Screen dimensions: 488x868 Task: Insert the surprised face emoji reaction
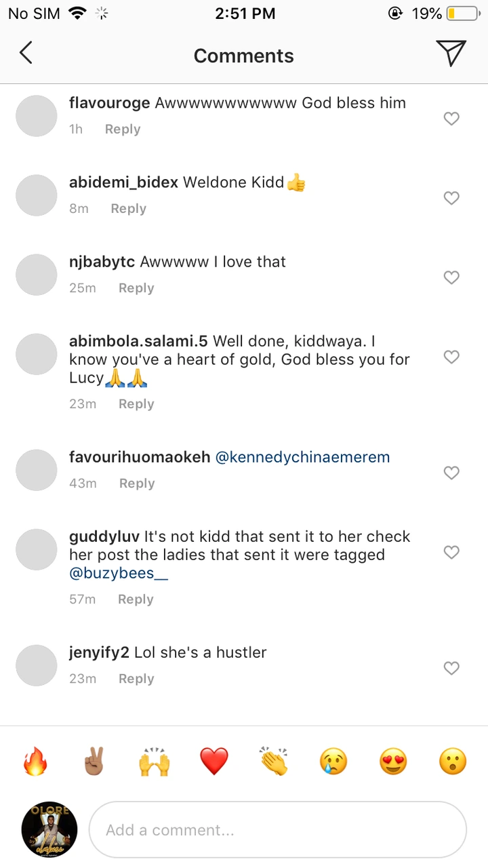[453, 762]
